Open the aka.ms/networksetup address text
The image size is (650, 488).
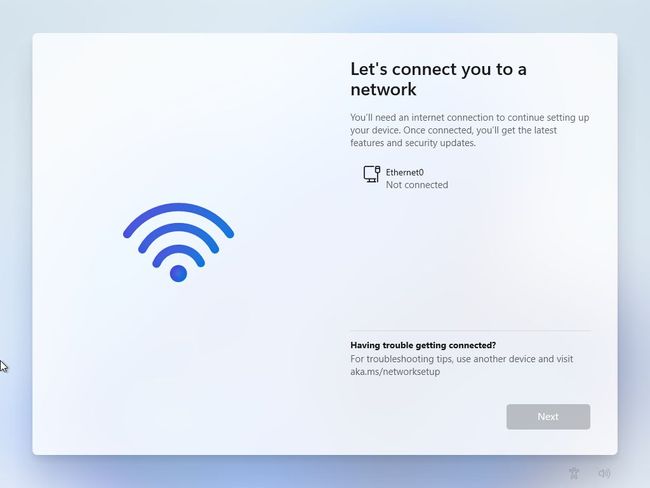click(x=395, y=371)
